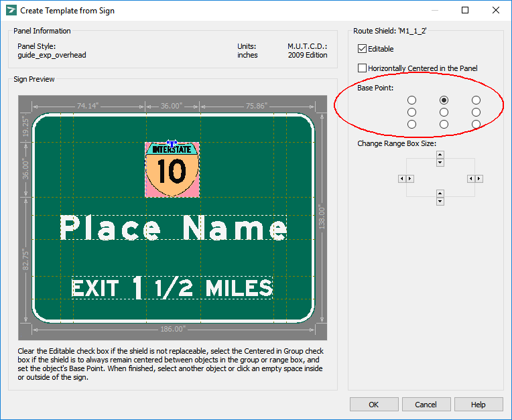Click right range box left arrow
Viewport: 512px width, 420px height.
pyautogui.click(x=471, y=178)
